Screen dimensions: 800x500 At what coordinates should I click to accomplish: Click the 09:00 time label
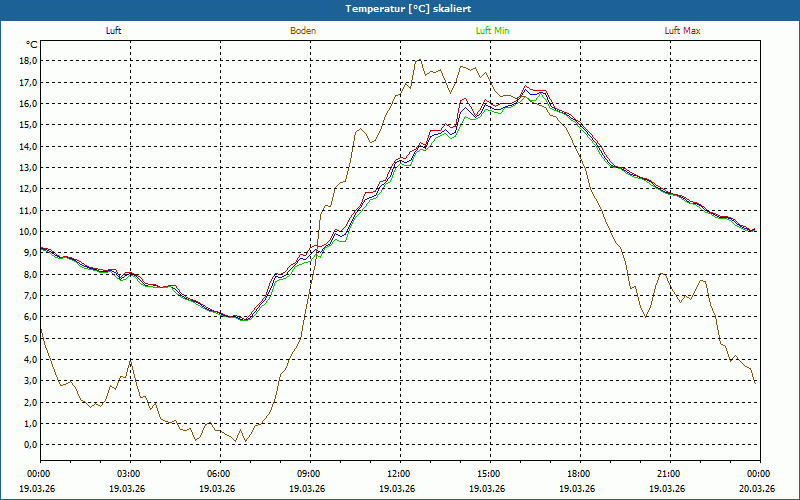[x=311, y=474]
